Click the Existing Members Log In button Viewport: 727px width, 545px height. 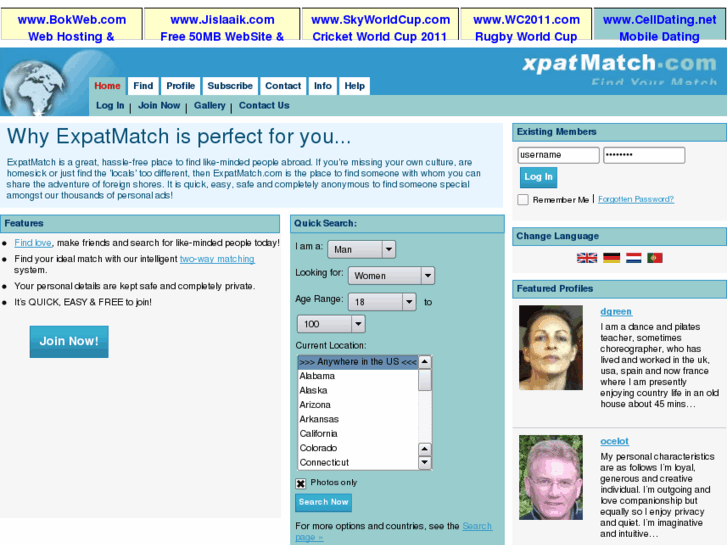tap(538, 177)
